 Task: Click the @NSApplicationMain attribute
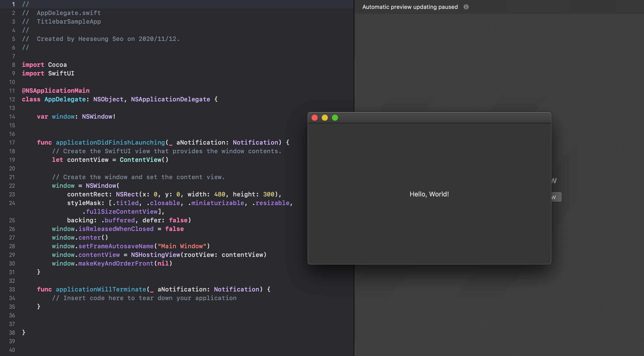click(x=56, y=91)
